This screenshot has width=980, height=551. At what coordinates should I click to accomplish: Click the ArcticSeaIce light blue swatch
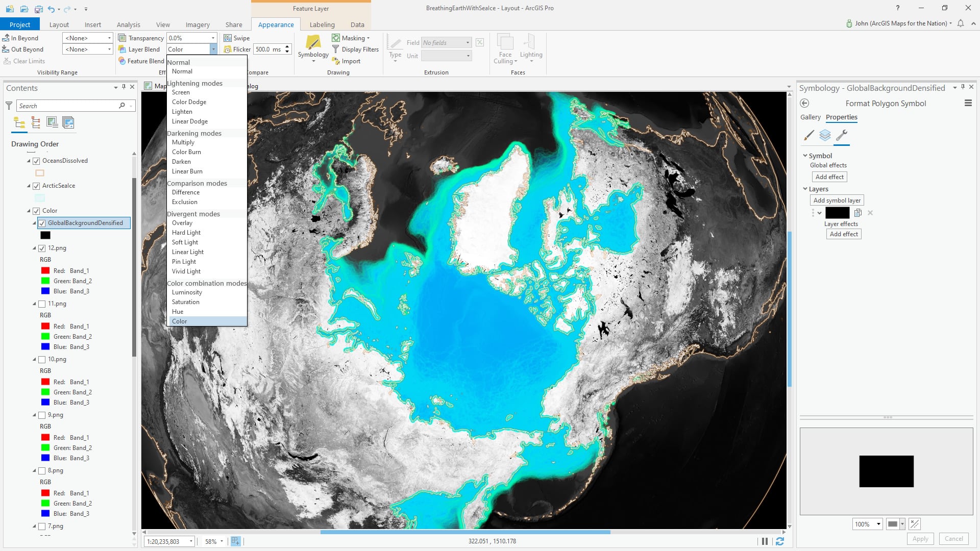click(x=40, y=198)
